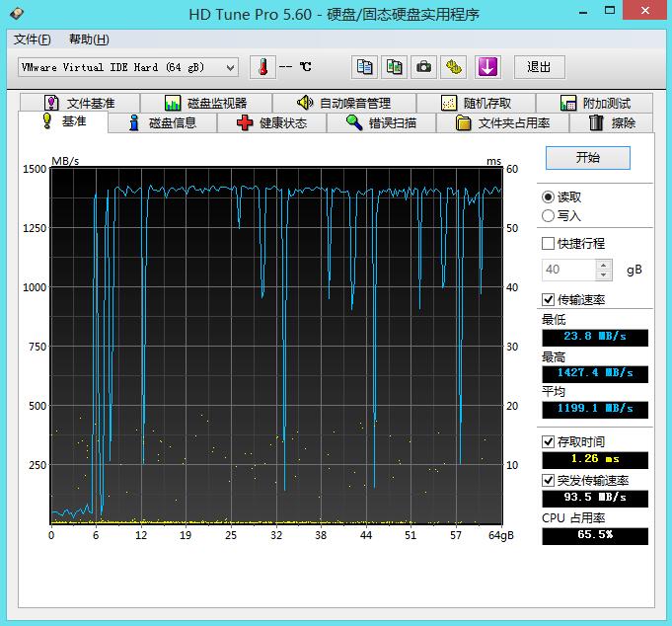
Task: Click the minimum 23.8 MB/s value
Action: pyautogui.click(x=595, y=338)
